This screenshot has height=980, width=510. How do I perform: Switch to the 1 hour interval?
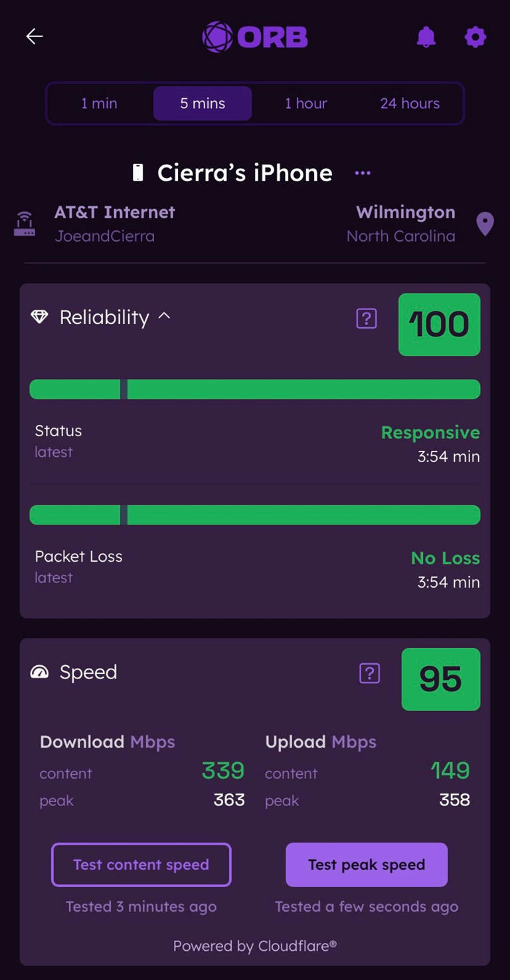[305, 104]
